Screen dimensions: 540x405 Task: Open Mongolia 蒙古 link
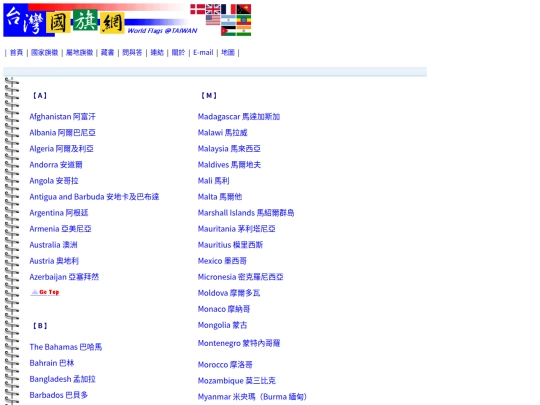pos(222,325)
